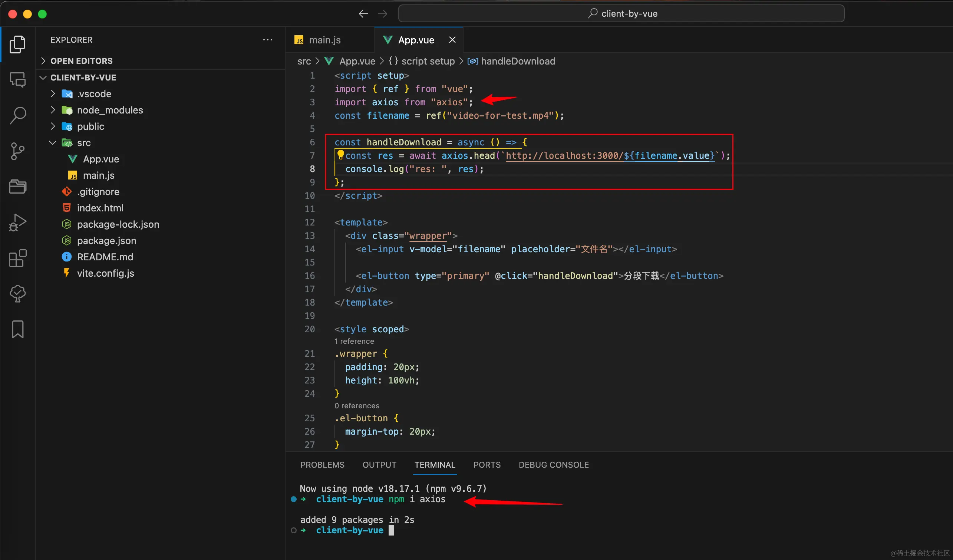Screen dimensions: 953x560
Task: Click the '1 reference' code lens
Action: click(355, 341)
